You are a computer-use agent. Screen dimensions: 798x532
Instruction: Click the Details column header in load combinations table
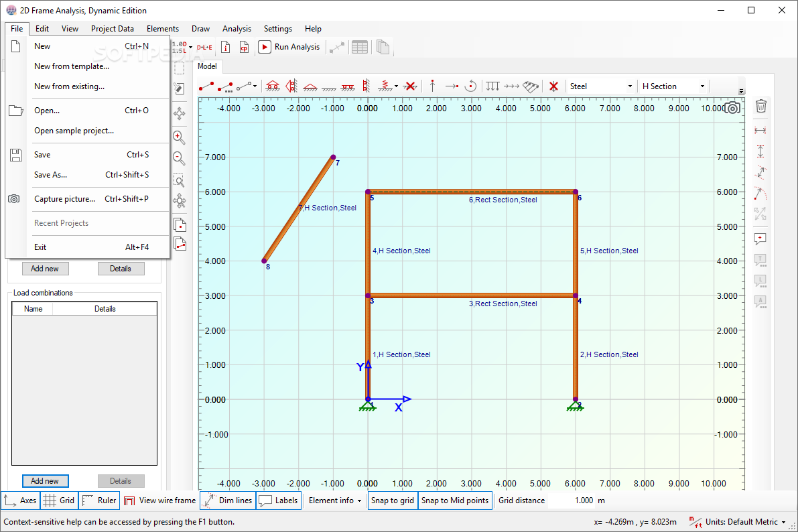tap(105, 309)
